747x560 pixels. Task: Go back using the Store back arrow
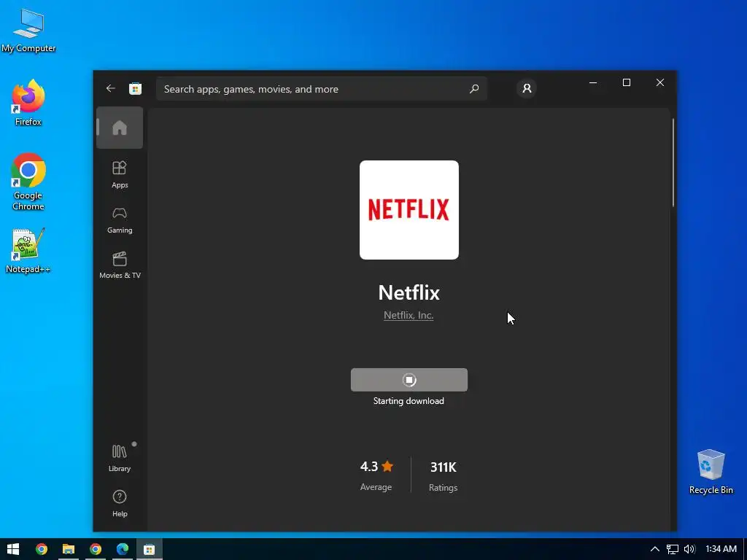pyautogui.click(x=111, y=88)
